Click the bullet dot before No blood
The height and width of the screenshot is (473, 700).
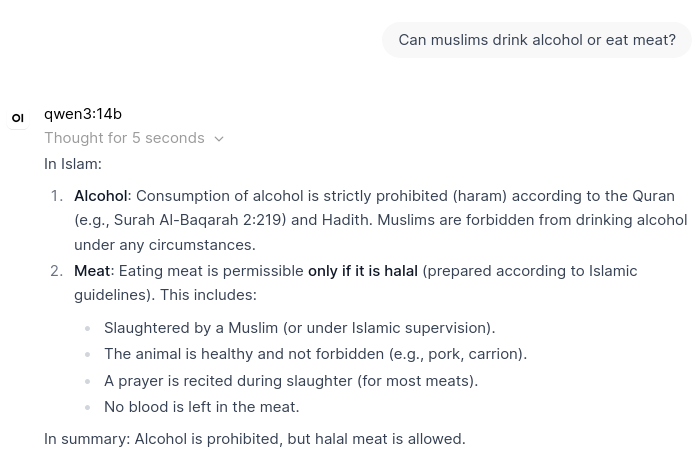point(88,407)
